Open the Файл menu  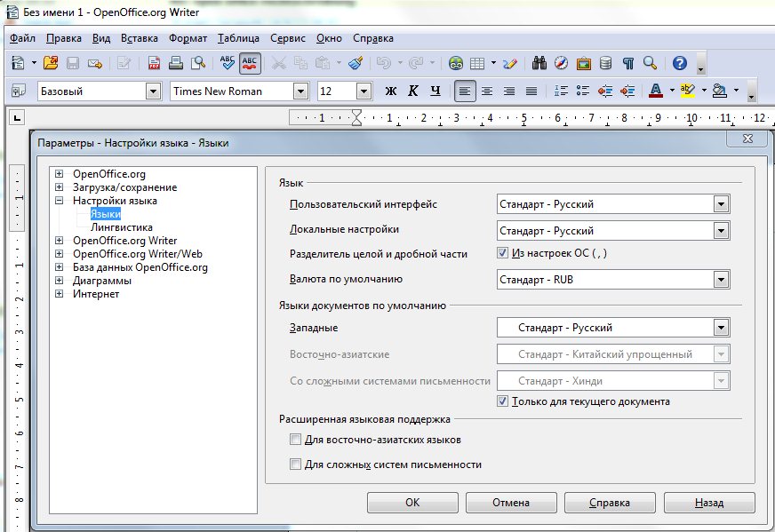click(x=23, y=38)
